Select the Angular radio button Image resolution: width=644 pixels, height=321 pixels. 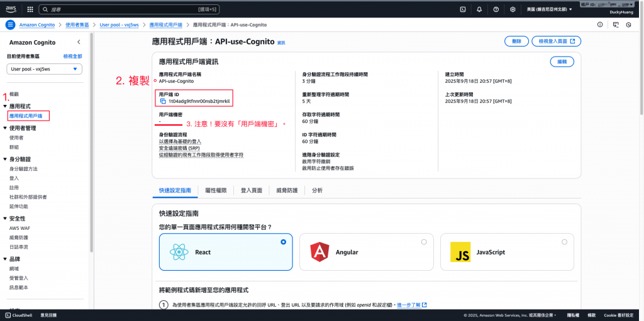(x=424, y=242)
